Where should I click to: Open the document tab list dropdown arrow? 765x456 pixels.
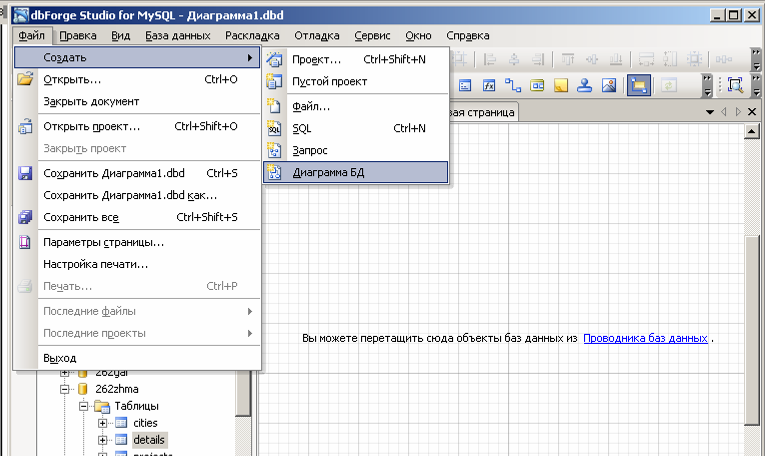point(710,112)
